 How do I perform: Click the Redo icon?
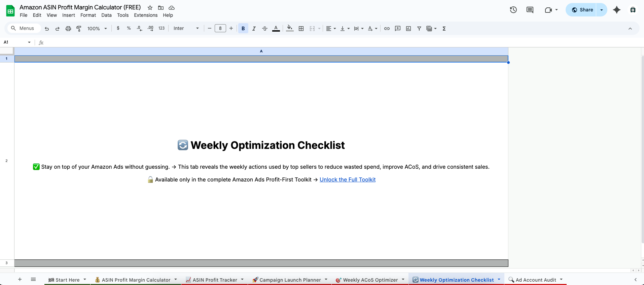pos(58,29)
